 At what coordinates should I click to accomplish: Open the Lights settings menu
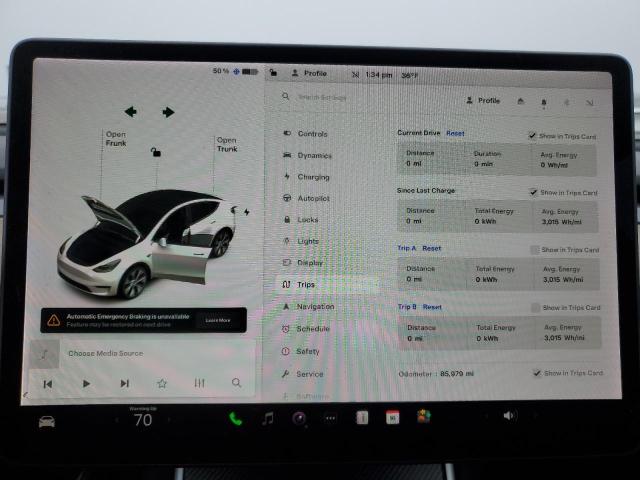(x=300, y=241)
